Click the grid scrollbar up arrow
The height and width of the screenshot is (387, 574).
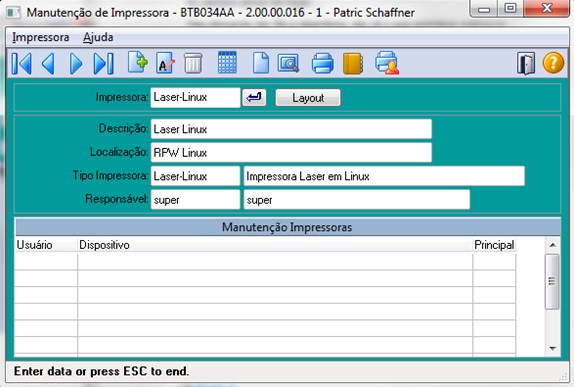click(x=553, y=245)
